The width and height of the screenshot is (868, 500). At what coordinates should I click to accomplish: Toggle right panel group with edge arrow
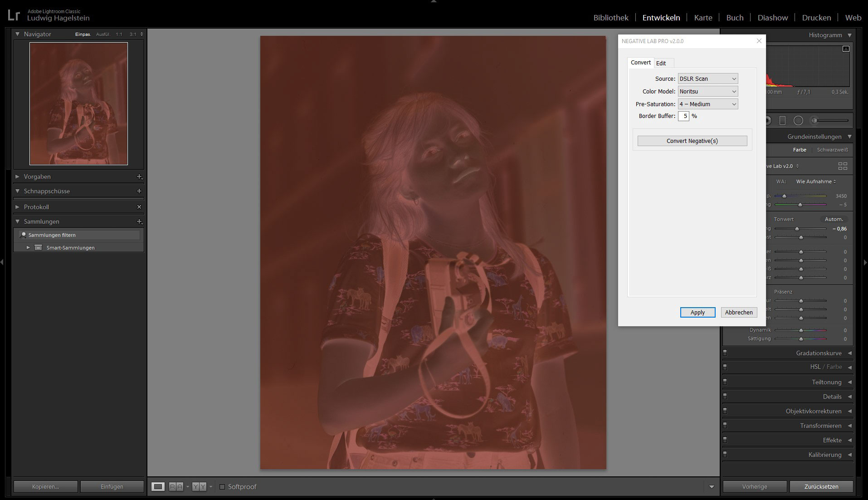coord(865,262)
